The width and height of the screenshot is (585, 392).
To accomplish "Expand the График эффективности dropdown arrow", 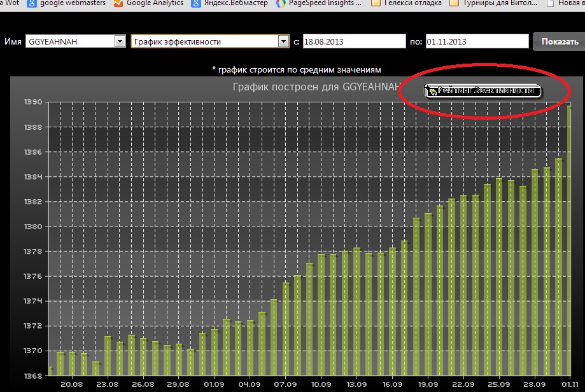I will (284, 41).
